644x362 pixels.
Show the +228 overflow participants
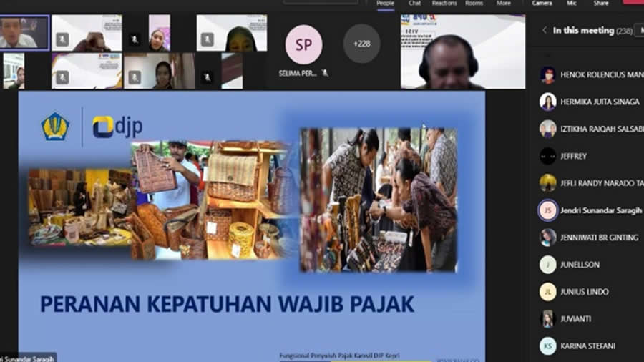coord(361,44)
